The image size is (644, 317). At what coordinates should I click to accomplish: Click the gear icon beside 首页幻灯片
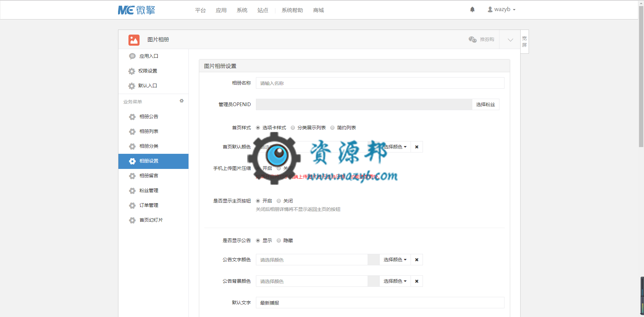coord(132,220)
